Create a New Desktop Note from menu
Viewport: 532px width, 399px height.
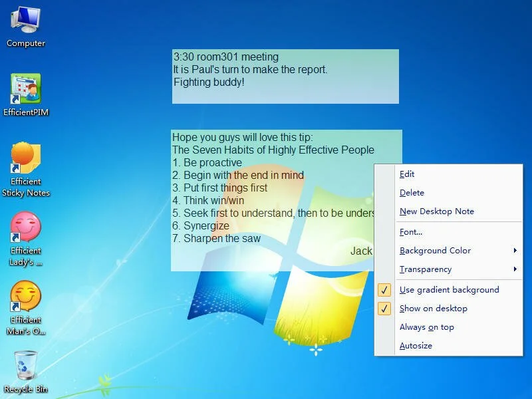pos(436,211)
